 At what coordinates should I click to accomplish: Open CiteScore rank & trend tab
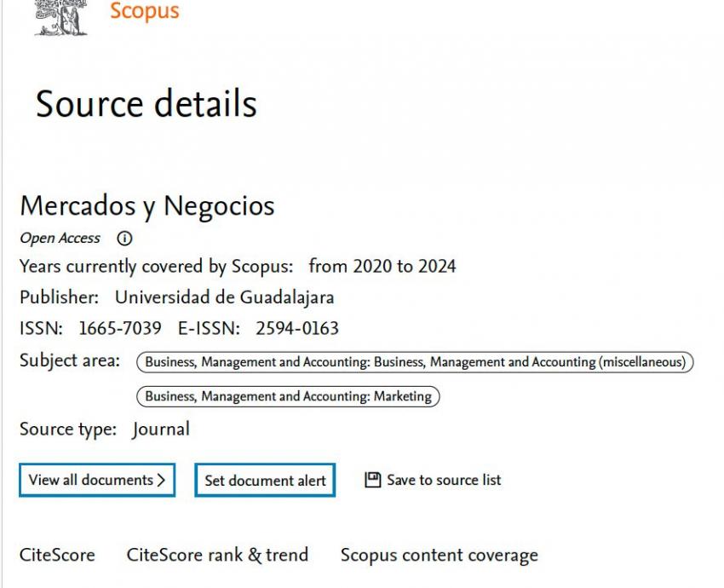(x=217, y=555)
